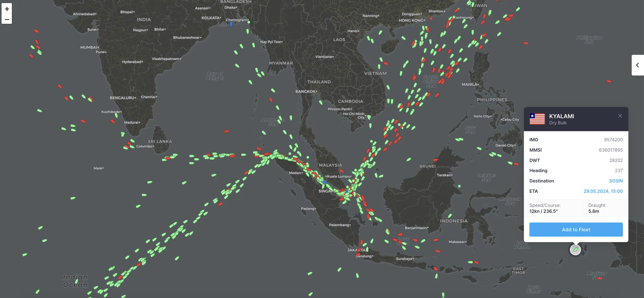
Task: Click the Draught 5.8m value
Action: (593, 211)
